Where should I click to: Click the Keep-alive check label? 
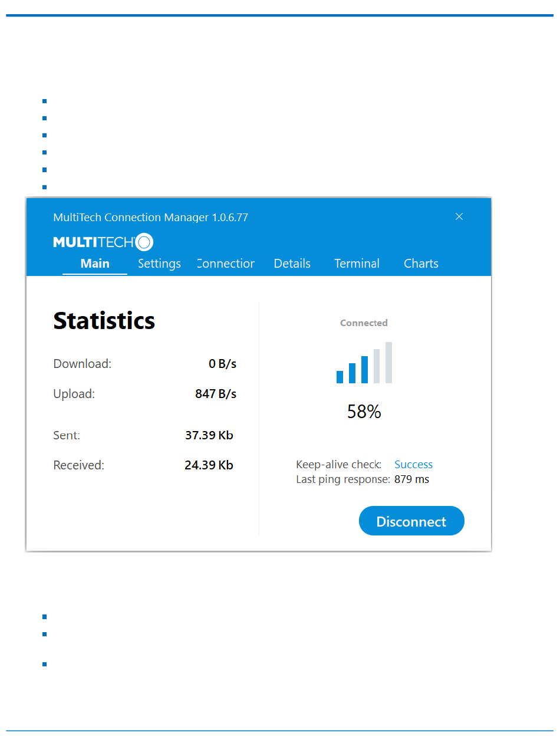339,465
